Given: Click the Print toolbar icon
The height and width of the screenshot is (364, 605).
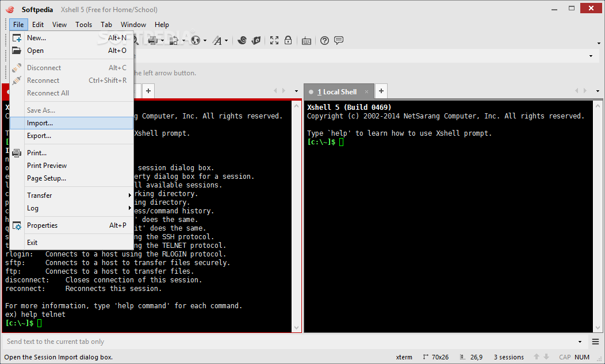Looking at the screenshot, I should pos(153,40).
